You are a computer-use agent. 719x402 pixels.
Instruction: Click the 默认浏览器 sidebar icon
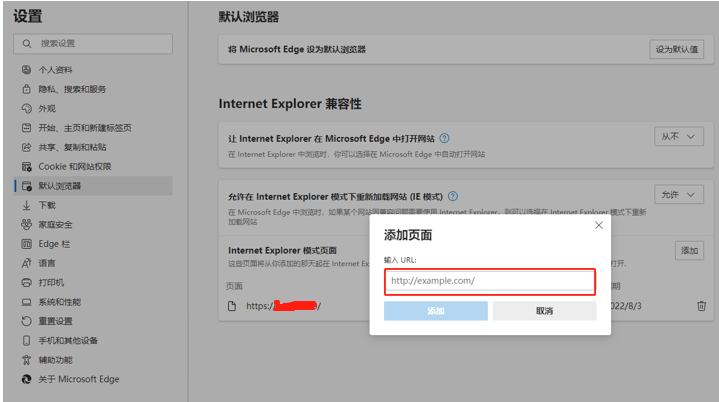[26, 186]
